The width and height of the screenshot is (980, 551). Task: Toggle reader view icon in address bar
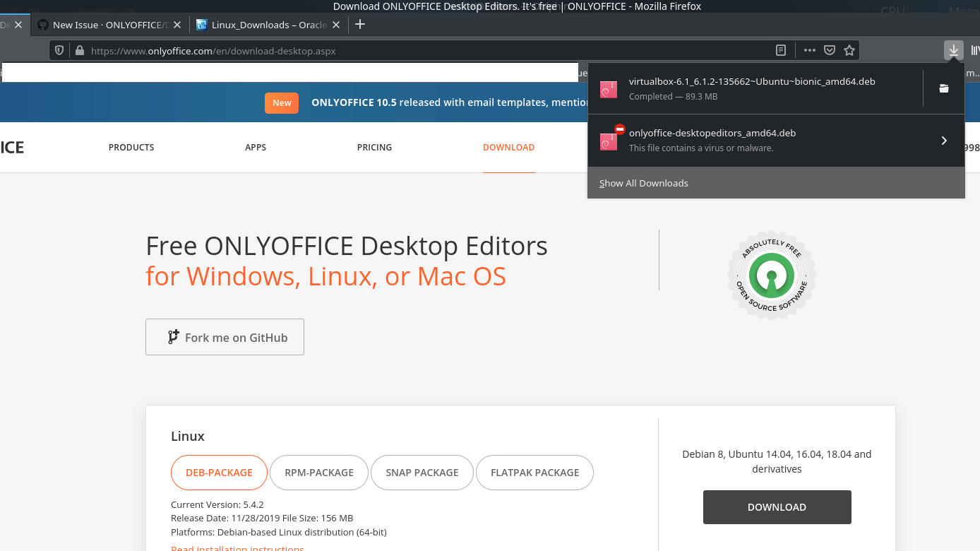(x=781, y=50)
